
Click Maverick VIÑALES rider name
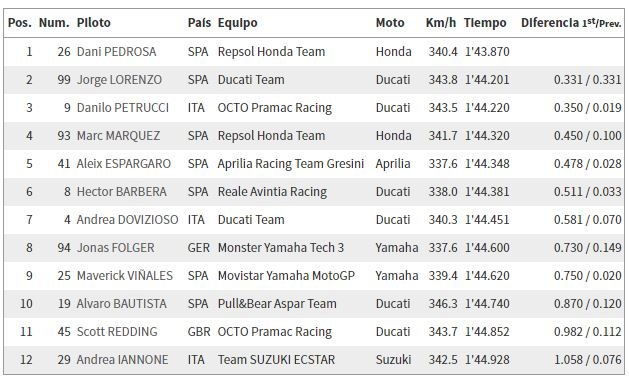coord(125,276)
